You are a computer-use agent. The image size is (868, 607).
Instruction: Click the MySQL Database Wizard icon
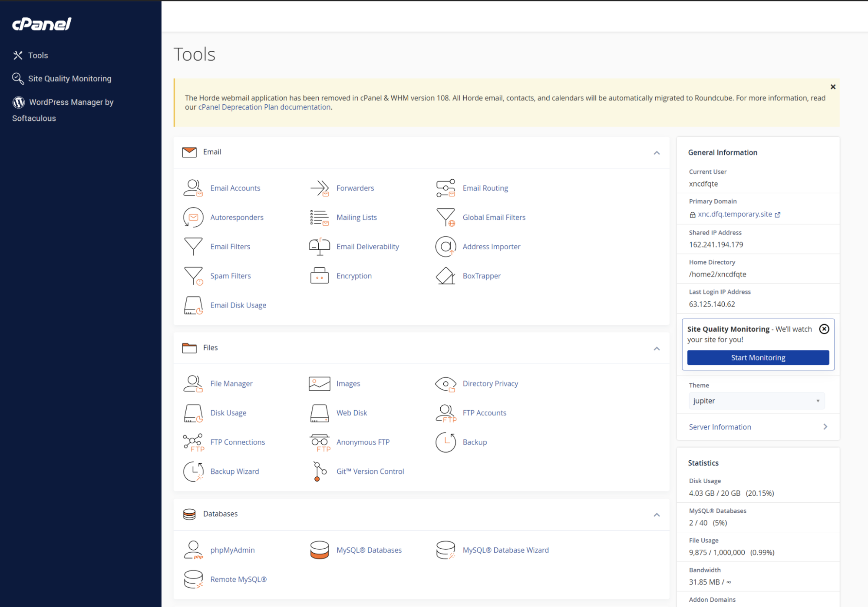click(x=446, y=550)
